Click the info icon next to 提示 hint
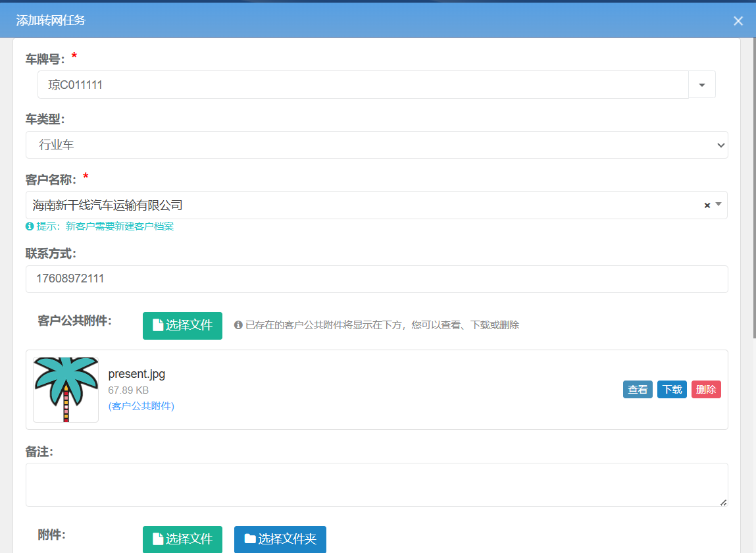The image size is (756, 553). pyautogui.click(x=28, y=226)
